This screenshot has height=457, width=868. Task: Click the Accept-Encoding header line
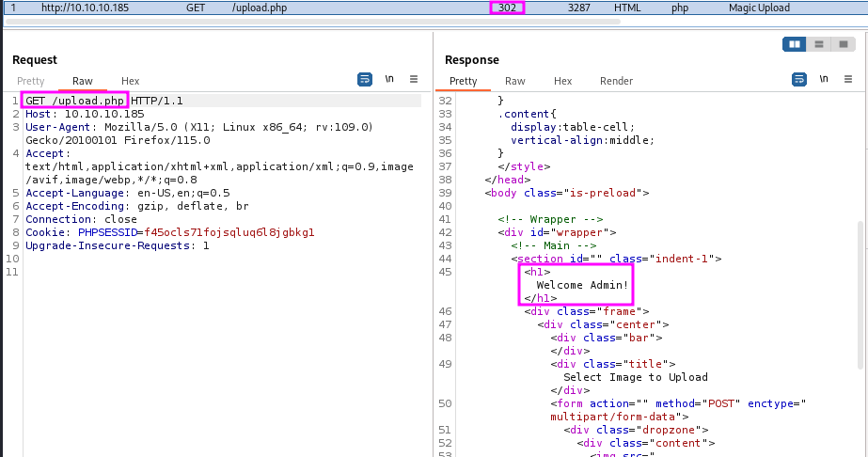point(136,206)
